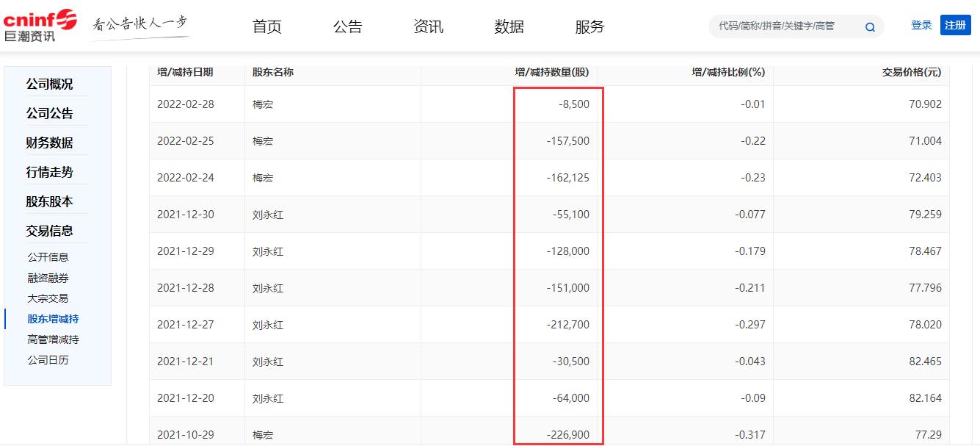The width and height of the screenshot is (980, 446).
Task: Select 融资融券 in the sidebar
Action: [48, 278]
